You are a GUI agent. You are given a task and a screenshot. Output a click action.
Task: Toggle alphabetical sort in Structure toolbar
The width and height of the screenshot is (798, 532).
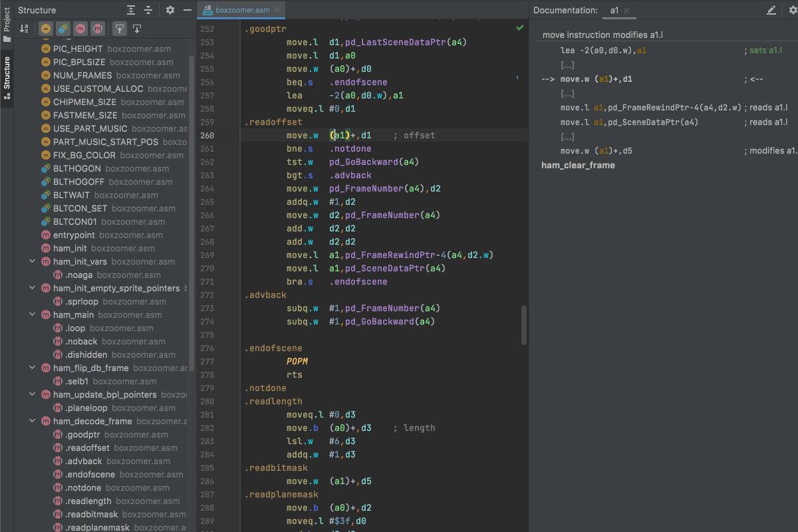pos(25,29)
